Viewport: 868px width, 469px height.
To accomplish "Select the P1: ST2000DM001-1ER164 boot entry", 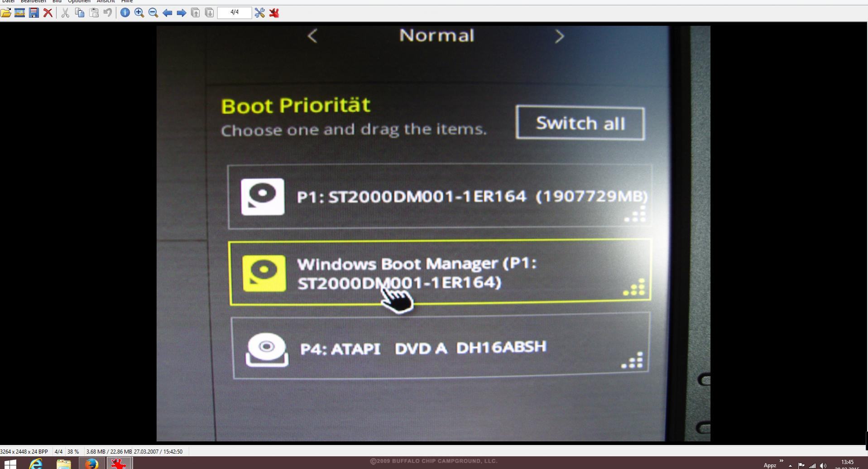I will coord(440,197).
